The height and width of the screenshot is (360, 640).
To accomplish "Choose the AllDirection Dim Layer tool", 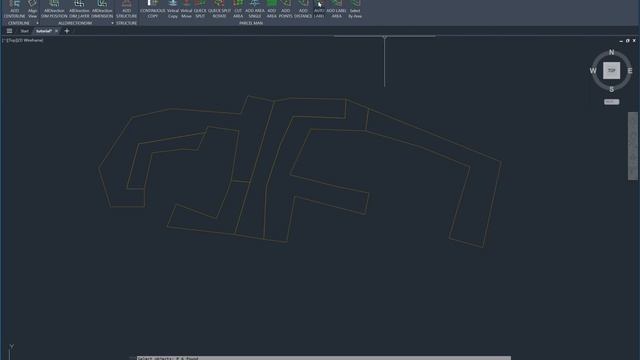I will pos(79,9).
